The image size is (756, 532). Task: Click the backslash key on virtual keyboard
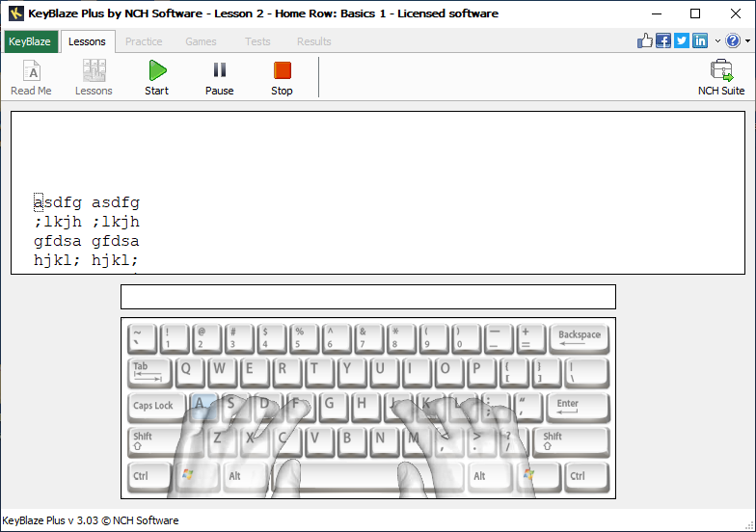click(x=586, y=372)
